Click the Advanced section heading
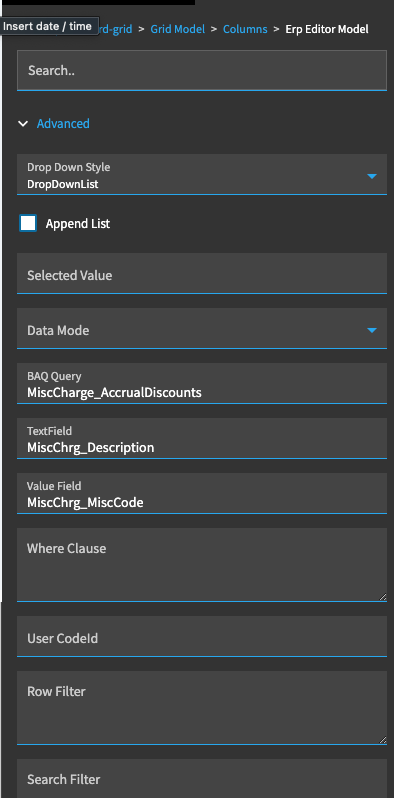Image resolution: width=394 pixels, height=798 pixels. point(63,124)
